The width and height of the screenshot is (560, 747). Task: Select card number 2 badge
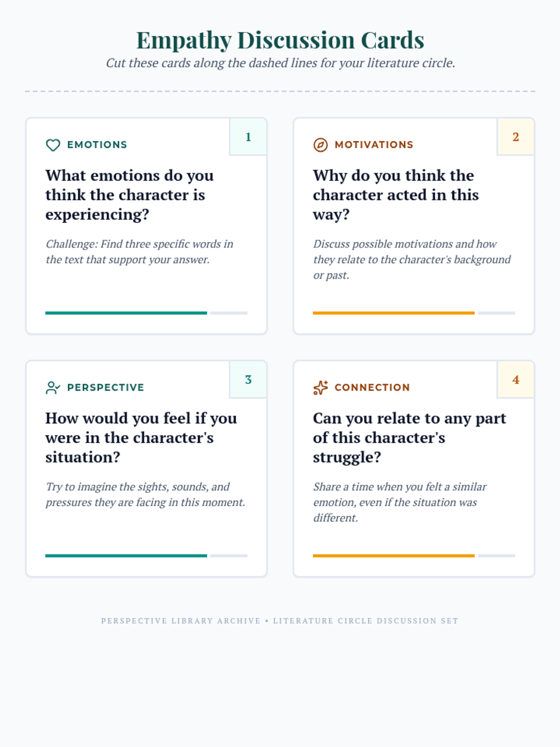[516, 137]
